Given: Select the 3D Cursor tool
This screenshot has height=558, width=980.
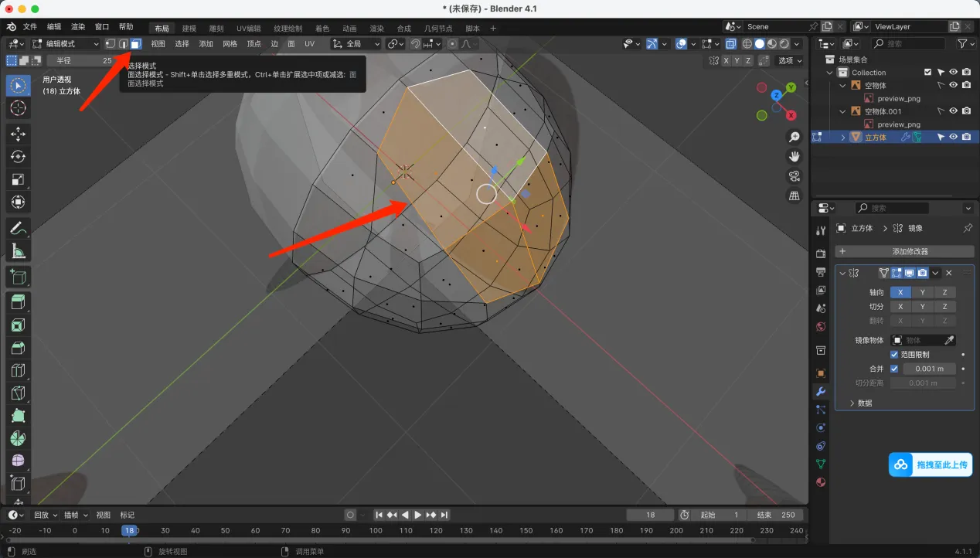Looking at the screenshot, I should [x=18, y=108].
